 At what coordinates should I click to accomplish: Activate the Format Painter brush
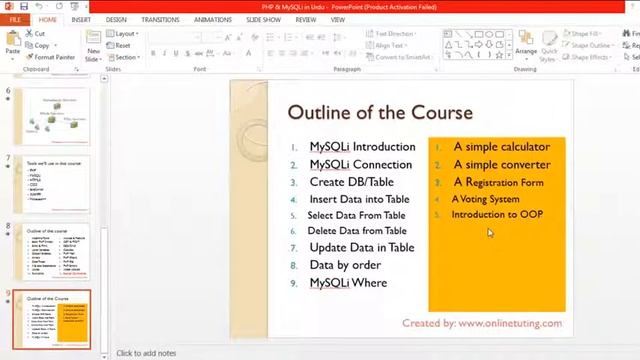[29, 57]
